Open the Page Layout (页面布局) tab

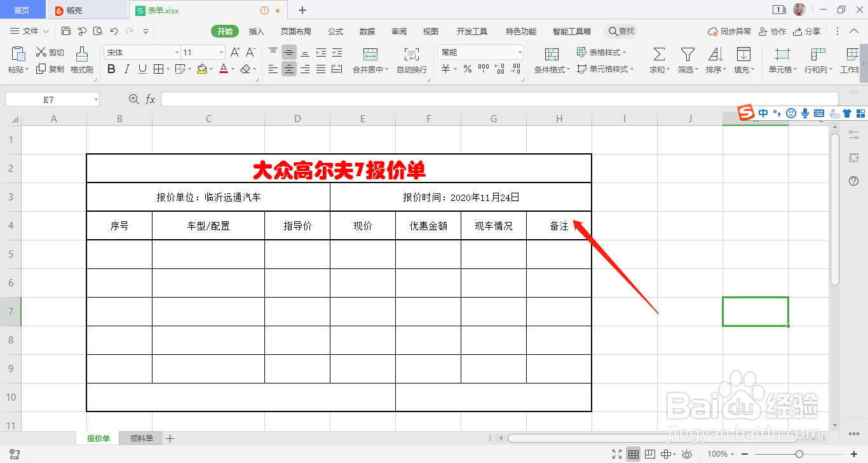[x=296, y=31]
